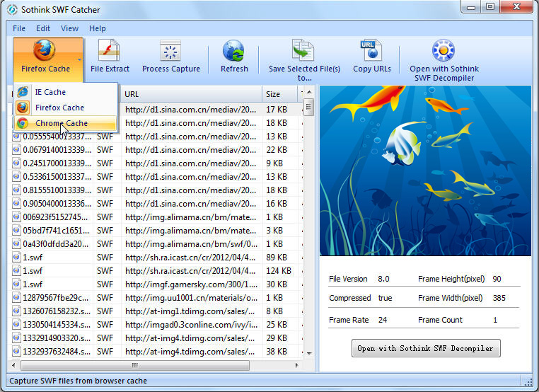Sort list by URL column header
Viewport: 539px width, 392px height.
[x=191, y=94]
